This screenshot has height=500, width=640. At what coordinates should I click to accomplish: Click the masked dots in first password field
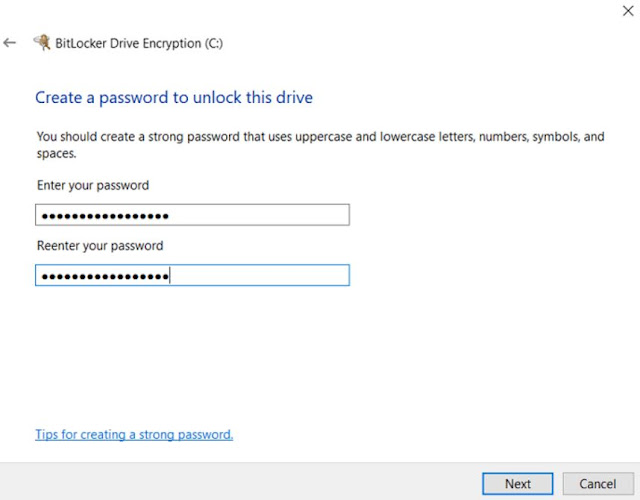click(105, 216)
